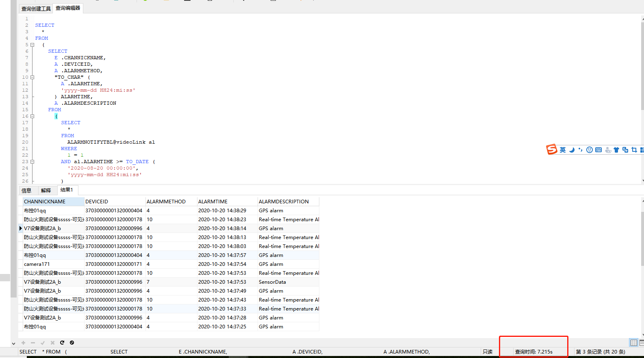
Task: Click the crop screenshot icon
Action: [x=634, y=150]
